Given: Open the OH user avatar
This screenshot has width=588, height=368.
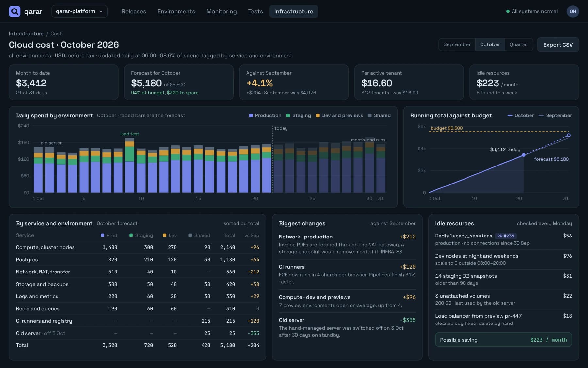Looking at the screenshot, I should pyautogui.click(x=573, y=11).
